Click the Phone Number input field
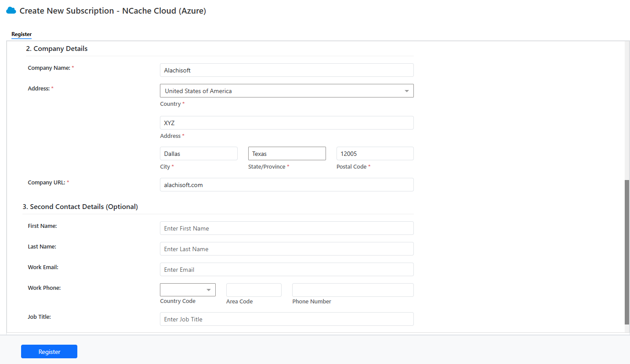 pyautogui.click(x=353, y=290)
